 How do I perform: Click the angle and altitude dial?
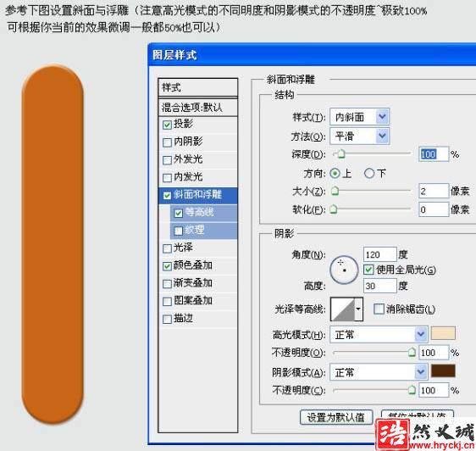344,270
